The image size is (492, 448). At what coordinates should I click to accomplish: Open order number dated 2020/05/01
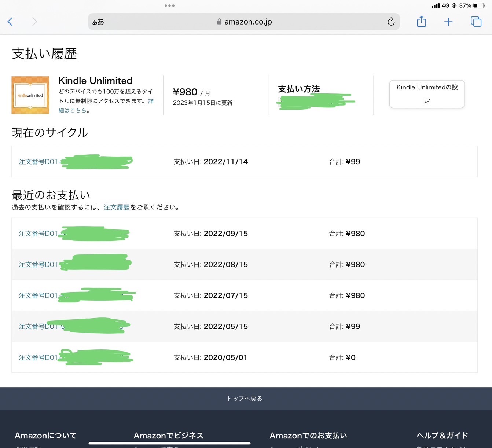[x=38, y=357]
